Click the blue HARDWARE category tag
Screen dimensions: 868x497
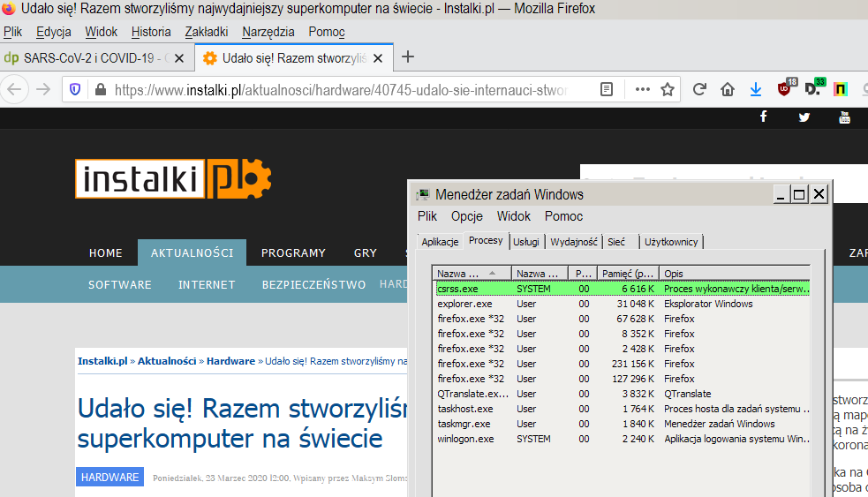109,477
